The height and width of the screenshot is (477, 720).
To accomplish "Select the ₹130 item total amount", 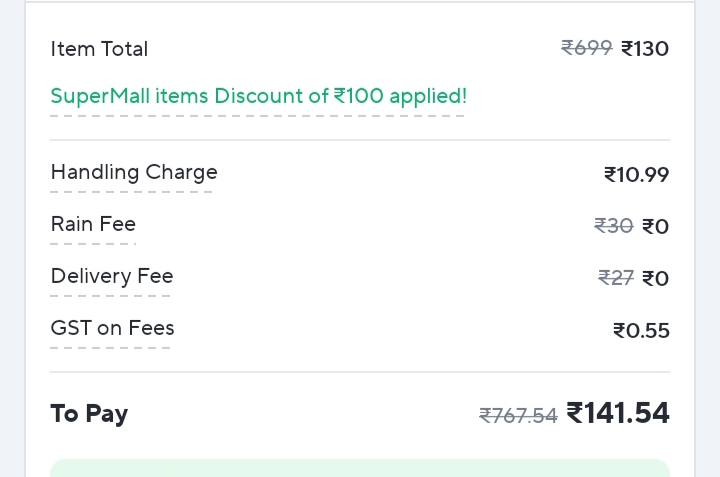I will pyautogui.click(x=645, y=49).
